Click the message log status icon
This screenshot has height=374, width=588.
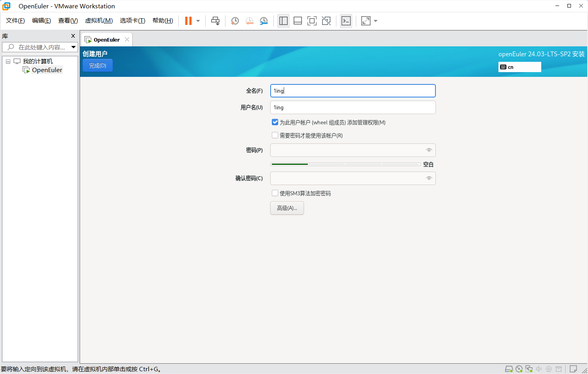[x=573, y=369]
